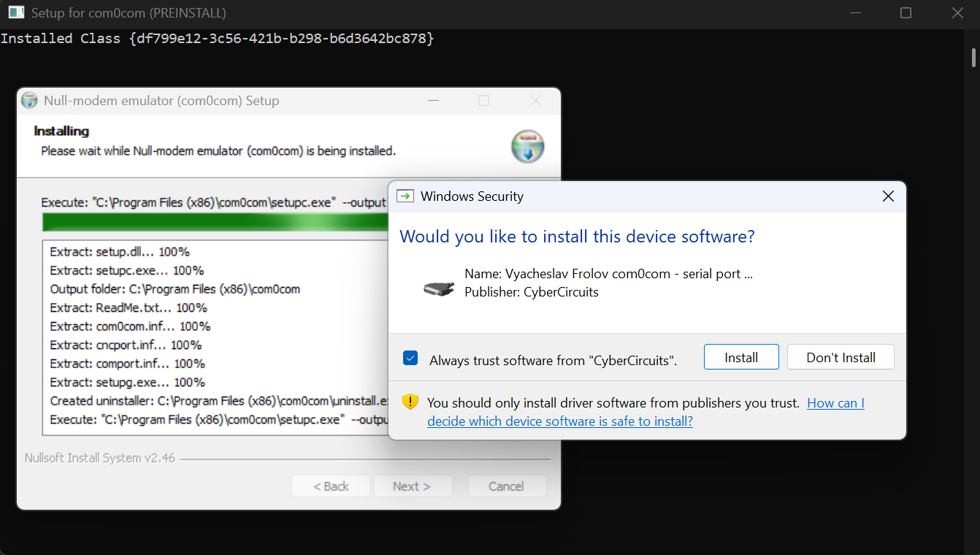This screenshot has height=555, width=980.
Task: Click the NSIS installer logo in header
Action: point(527,146)
